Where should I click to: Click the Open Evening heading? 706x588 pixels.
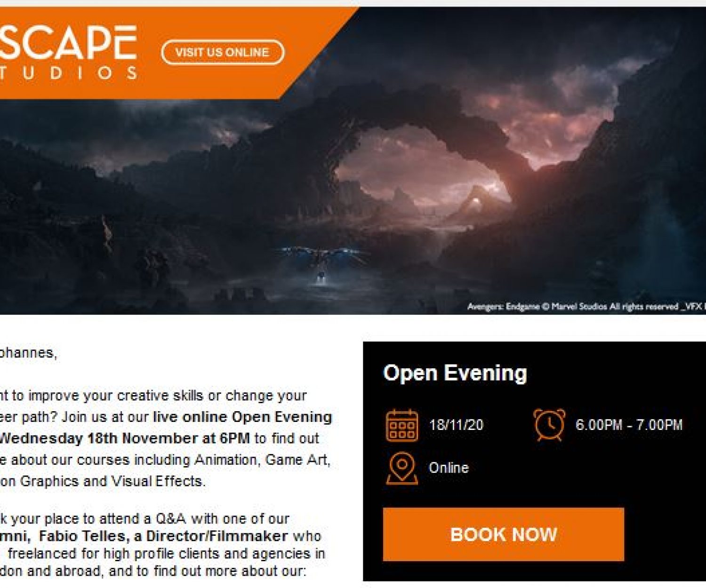tap(455, 373)
